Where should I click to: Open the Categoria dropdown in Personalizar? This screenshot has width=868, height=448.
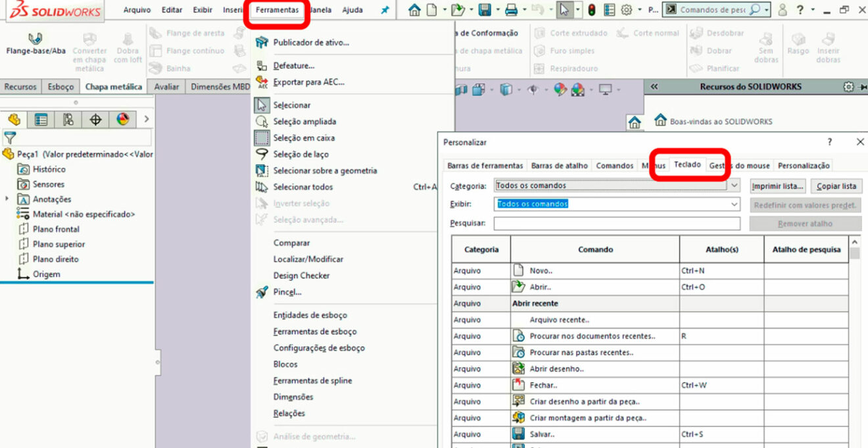(x=733, y=186)
